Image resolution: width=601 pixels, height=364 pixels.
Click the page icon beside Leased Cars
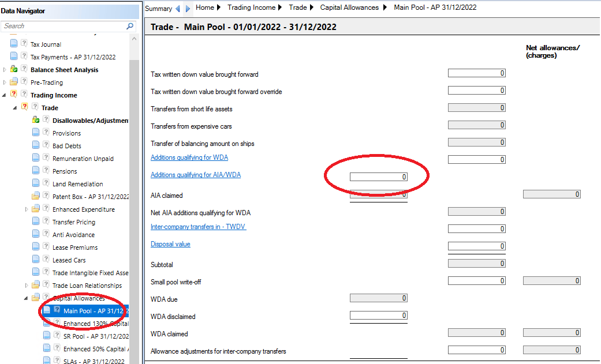[x=36, y=260]
